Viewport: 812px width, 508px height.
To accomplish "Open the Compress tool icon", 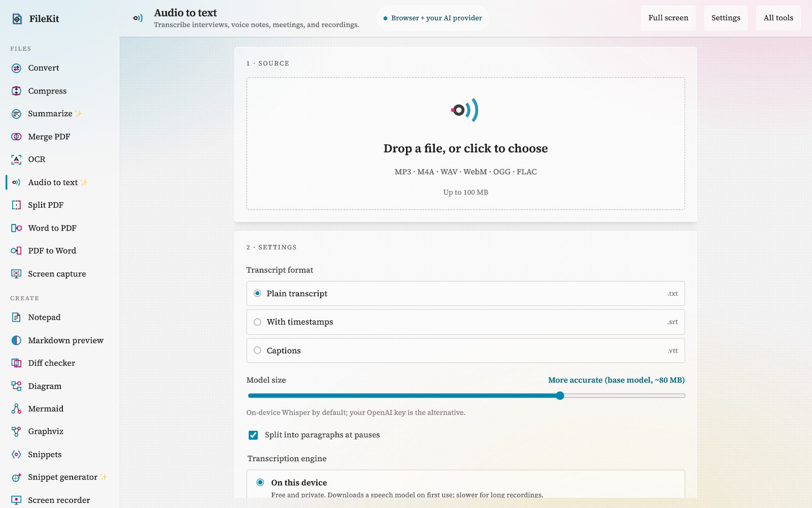I will pyautogui.click(x=16, y=91).
